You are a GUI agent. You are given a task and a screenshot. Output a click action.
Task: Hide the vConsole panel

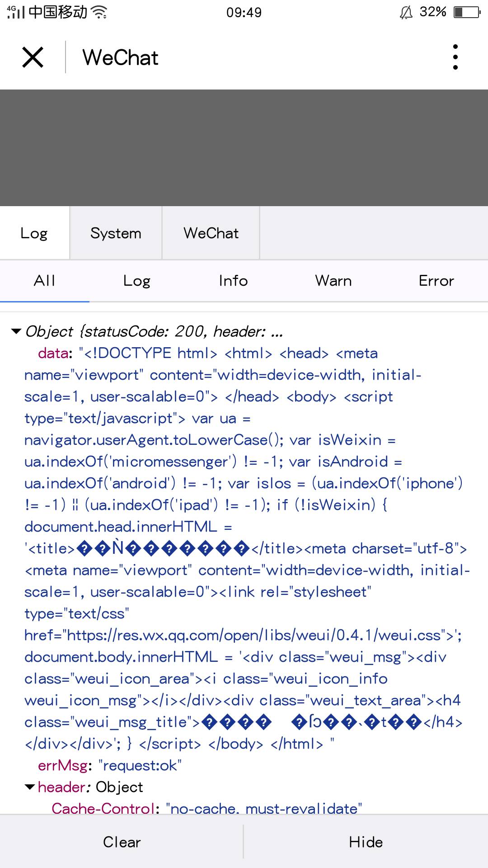pos(366,842)
